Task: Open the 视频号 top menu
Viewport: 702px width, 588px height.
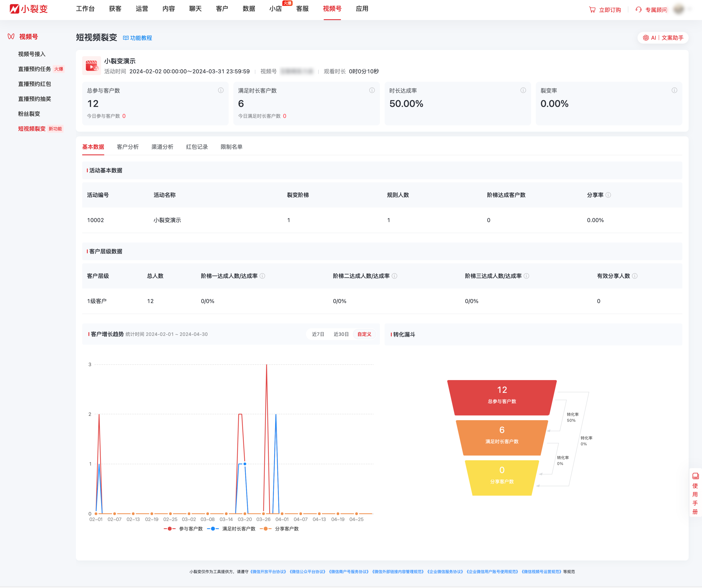Action: click(332, 9)
